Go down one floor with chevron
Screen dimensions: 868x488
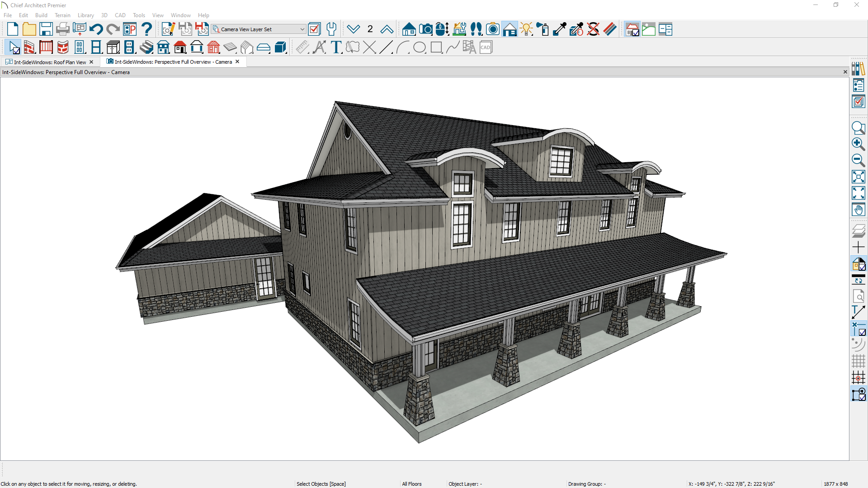pyautogui.click(x=353, y=29)
